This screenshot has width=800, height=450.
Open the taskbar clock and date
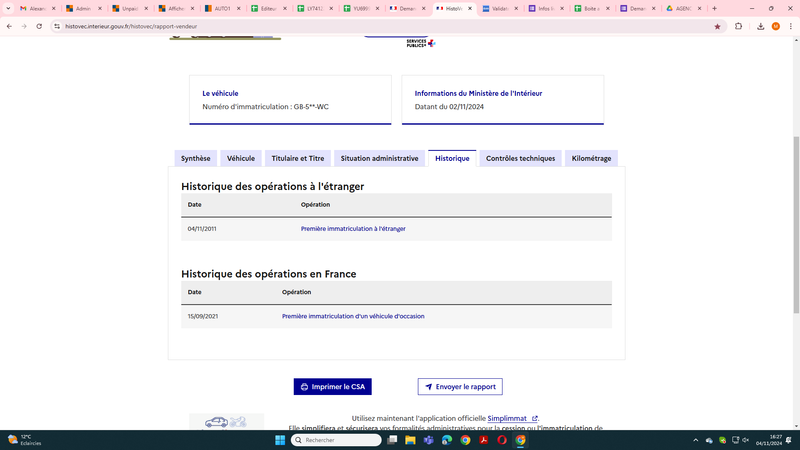point(768,440)
